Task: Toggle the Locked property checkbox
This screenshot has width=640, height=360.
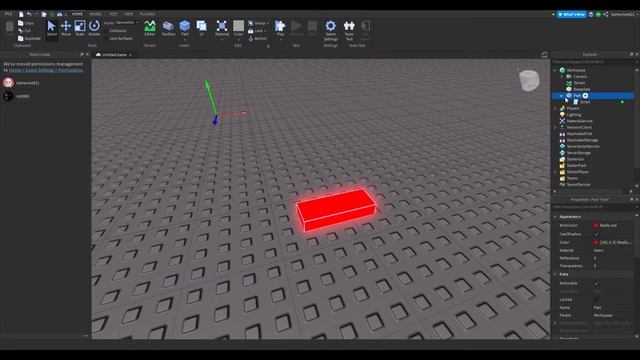Action: click(x=596, y=300)
